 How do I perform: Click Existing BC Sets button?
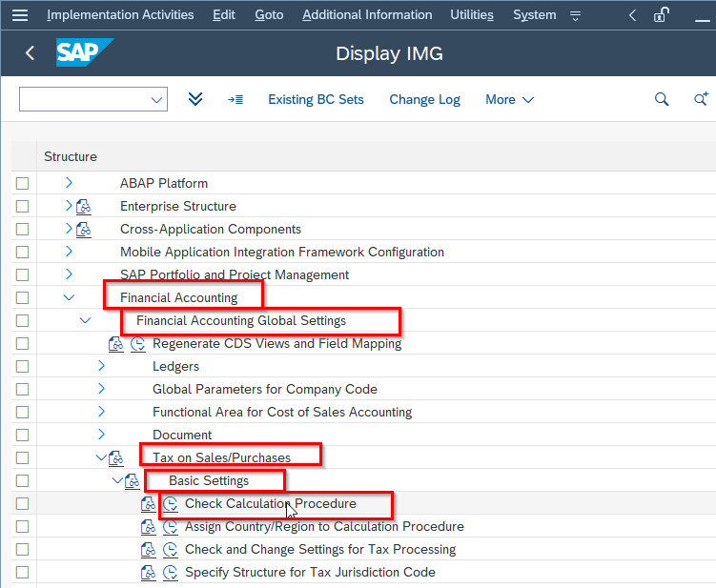(x=316, y=99)
